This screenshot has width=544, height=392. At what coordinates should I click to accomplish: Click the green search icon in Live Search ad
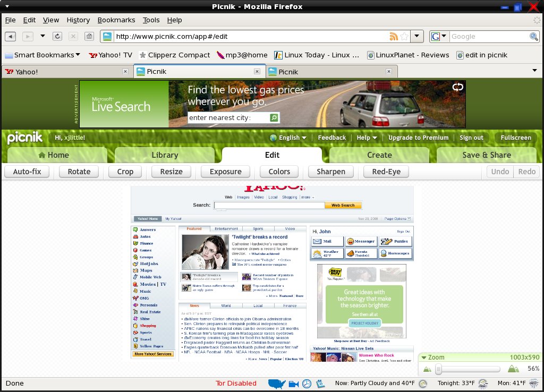tap(274, 117)
